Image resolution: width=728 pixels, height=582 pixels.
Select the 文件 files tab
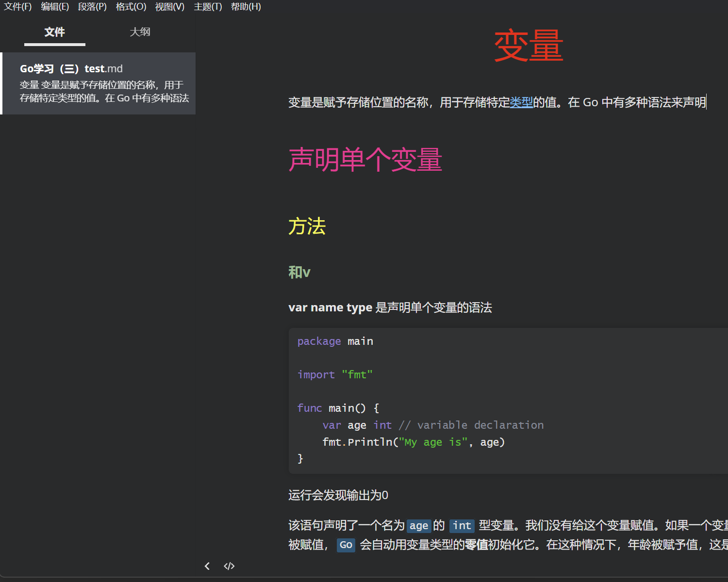(55, 32)
